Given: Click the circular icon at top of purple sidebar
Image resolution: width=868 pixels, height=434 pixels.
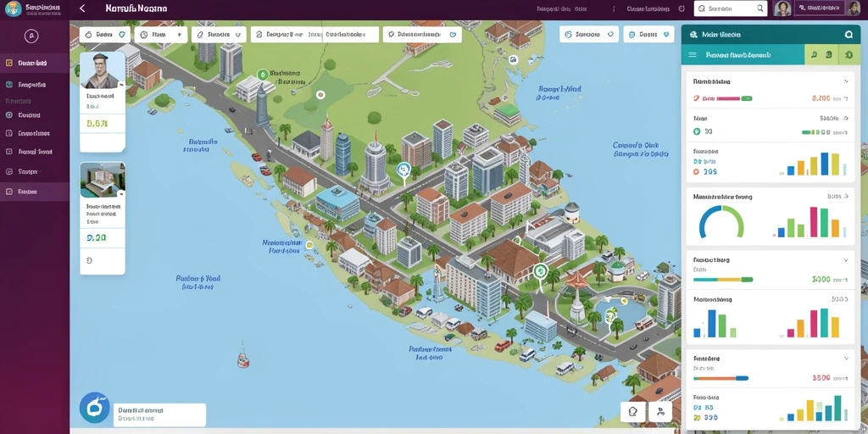Looking at the screenshot, I should point(31,36).
